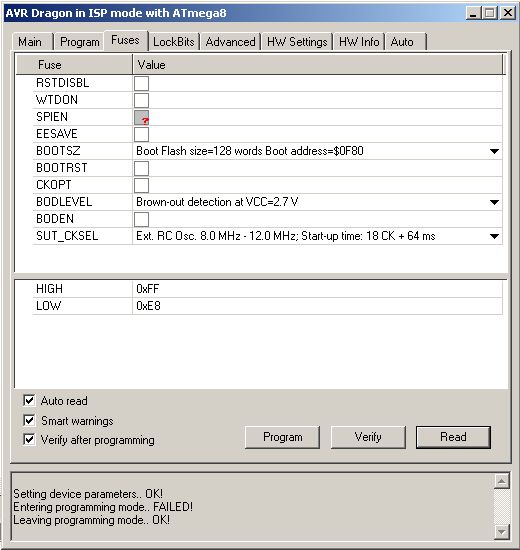Image resolution: width=520 pixels, height=550 pixels.
Task: Open the SUT_CKSEL dropdown arrow
Action: 494,236
